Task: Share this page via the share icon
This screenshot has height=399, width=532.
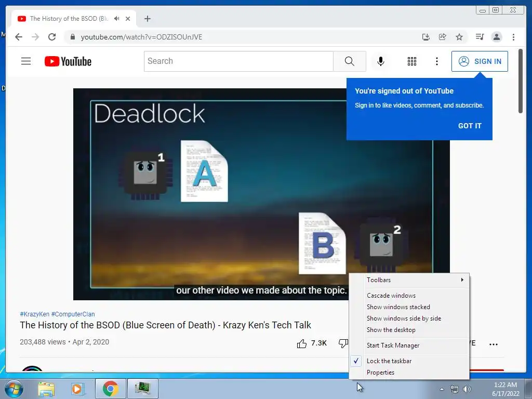Action: pyautogui.click(x=443, y=37)
